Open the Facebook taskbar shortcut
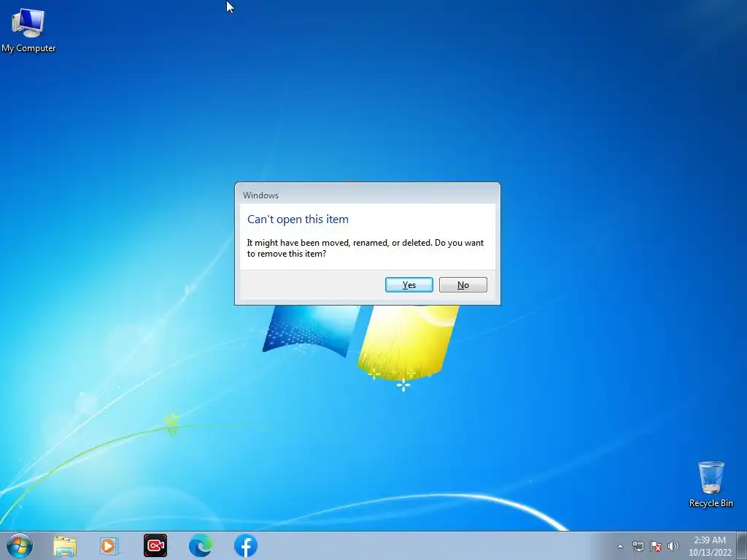747x560 pixels. pyautogui.click(x=246, y=545)
